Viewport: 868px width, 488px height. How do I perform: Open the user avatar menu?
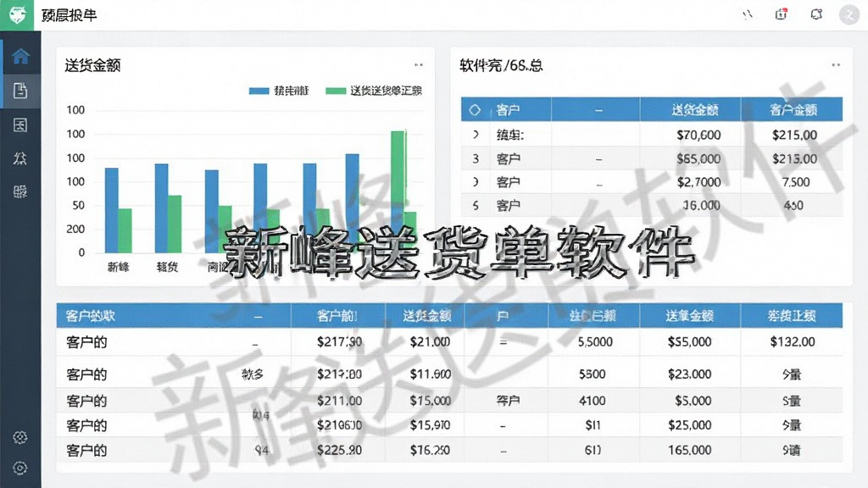pos(849,15)
